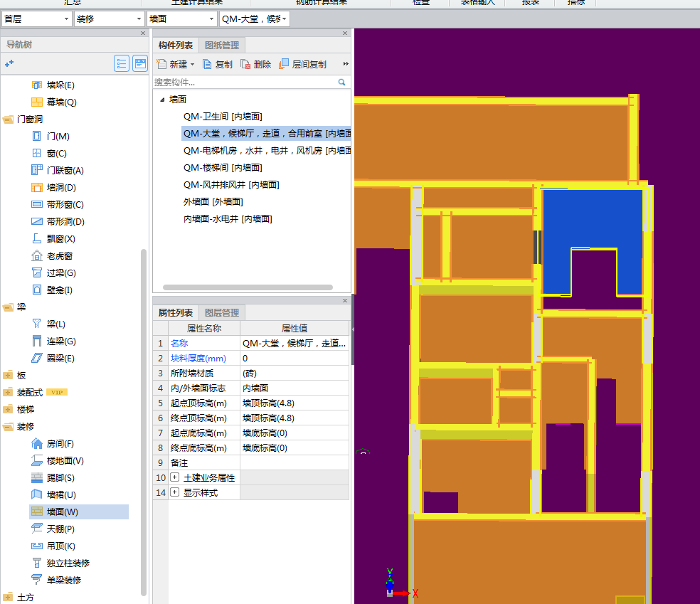Select the 吊顶(K) suspended ceiling icon
The image size is (700, 604).
click(36, 546)
